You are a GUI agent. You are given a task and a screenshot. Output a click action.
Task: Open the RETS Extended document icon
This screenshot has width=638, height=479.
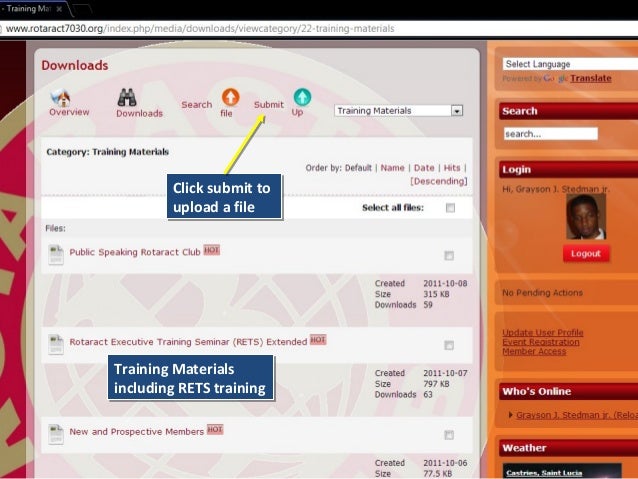click(56, 345)
